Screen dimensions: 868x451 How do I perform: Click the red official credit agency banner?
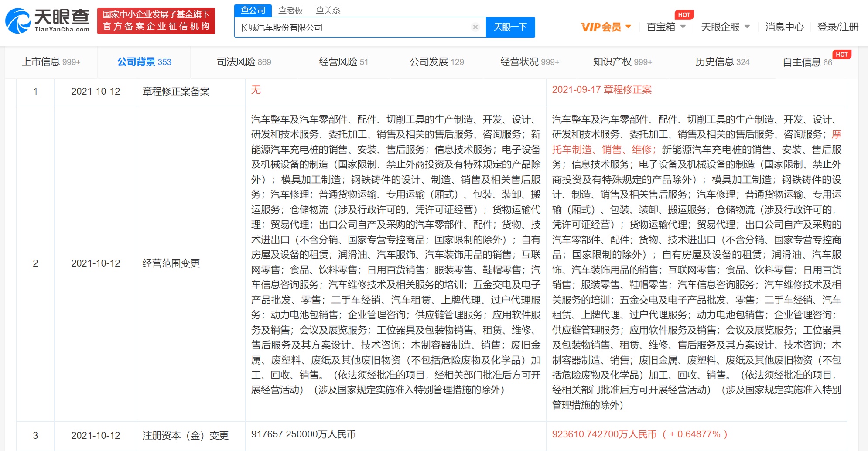156,20
